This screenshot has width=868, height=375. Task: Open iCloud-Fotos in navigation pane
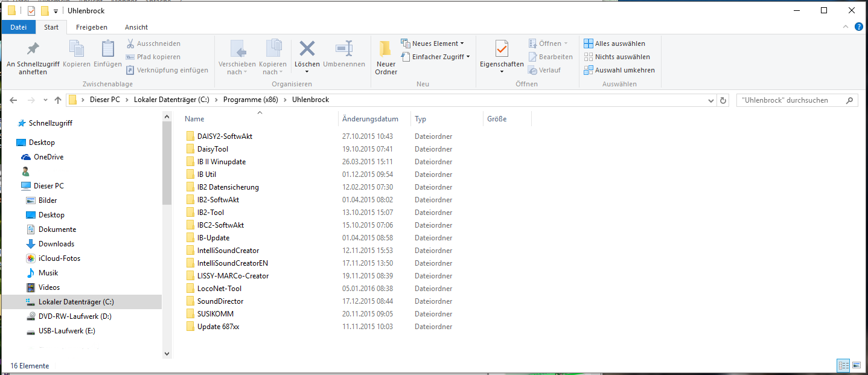tap(53, 258)
